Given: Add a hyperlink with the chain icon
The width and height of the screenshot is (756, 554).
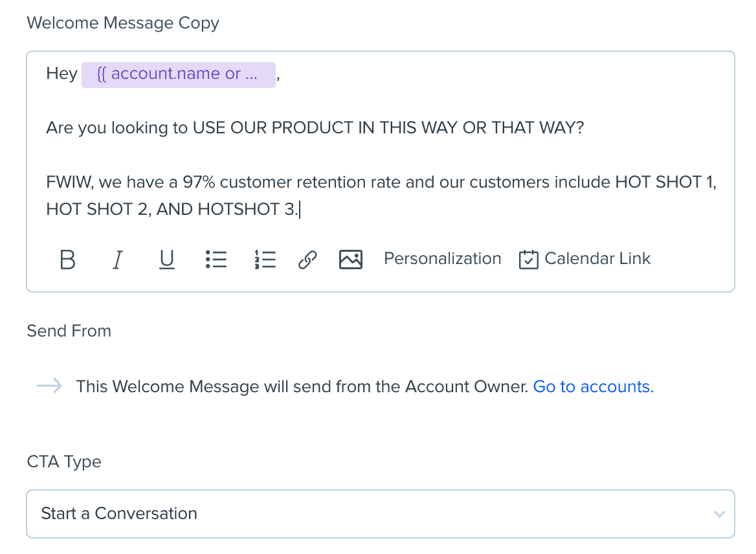Looking at the screenshot, I should tap(307, 260).
